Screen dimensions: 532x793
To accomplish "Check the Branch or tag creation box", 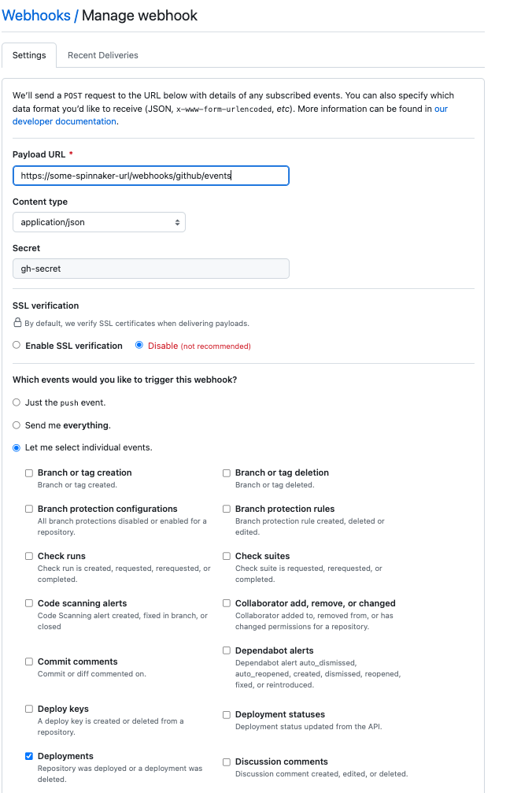I will click(30, 473).
